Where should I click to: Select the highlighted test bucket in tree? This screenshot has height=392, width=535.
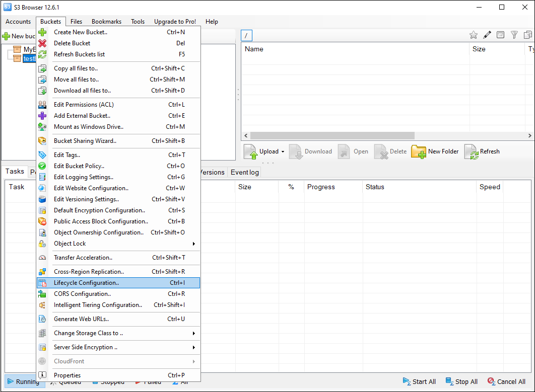coord(29,59)
